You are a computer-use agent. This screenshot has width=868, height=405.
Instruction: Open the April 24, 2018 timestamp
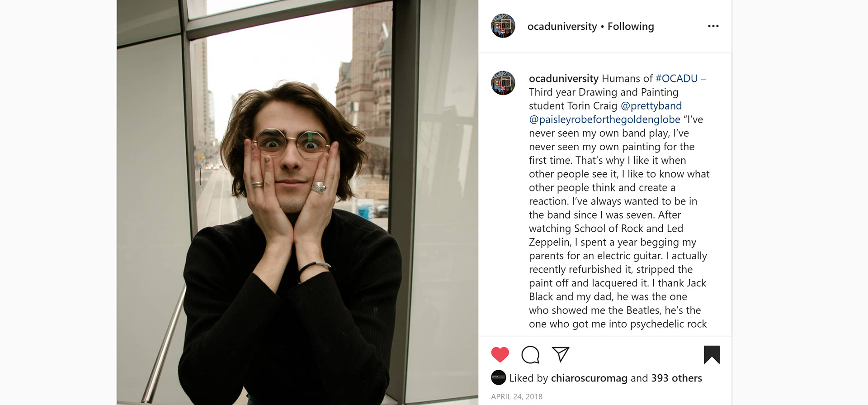(517, 396)
